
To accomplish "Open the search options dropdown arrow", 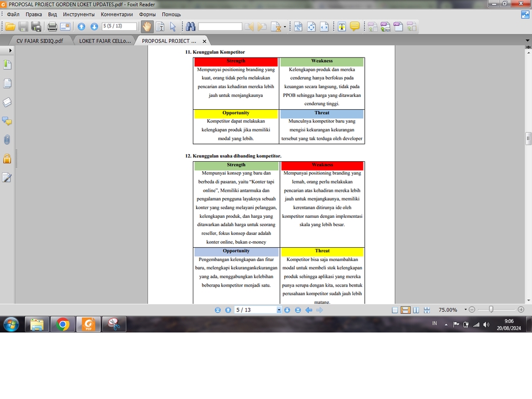I will [285, 27].
